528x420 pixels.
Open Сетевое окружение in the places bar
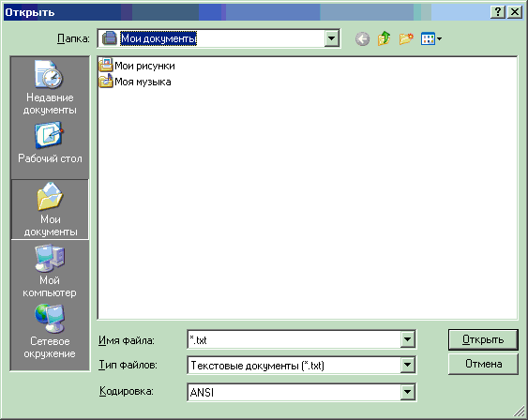(50, 332)
